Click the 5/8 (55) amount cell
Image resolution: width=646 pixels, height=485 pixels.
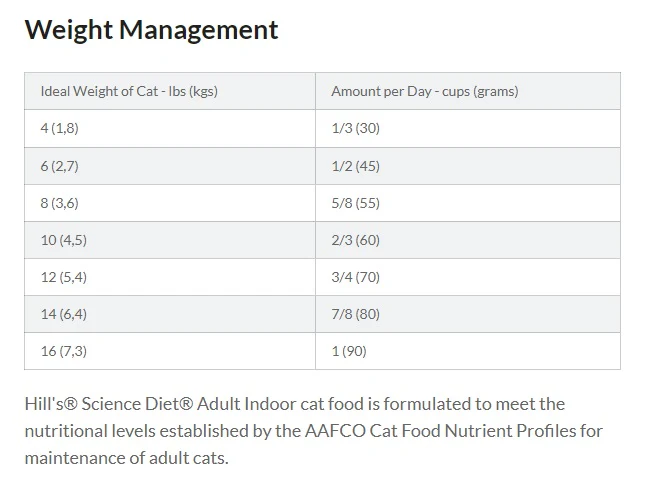coord(468,203)
